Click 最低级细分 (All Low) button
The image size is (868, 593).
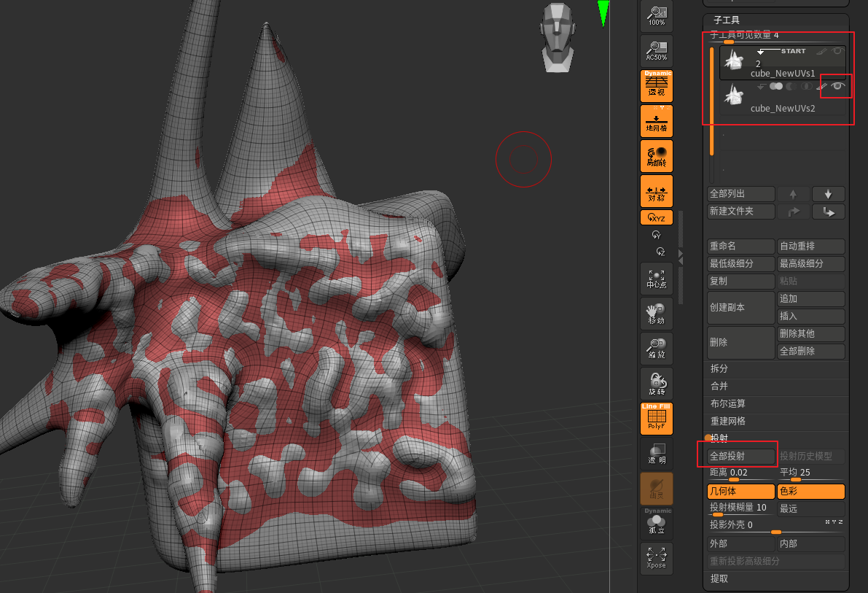click(x=741, y=264)
